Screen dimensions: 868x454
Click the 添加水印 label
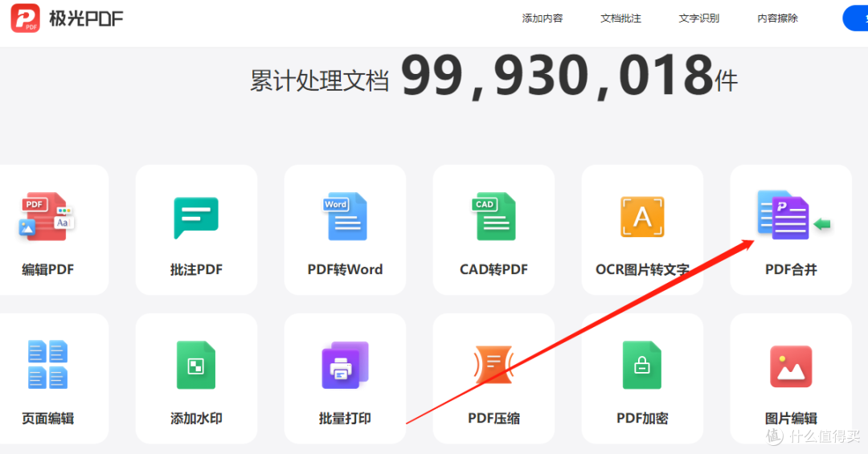(x=196, y=419)
